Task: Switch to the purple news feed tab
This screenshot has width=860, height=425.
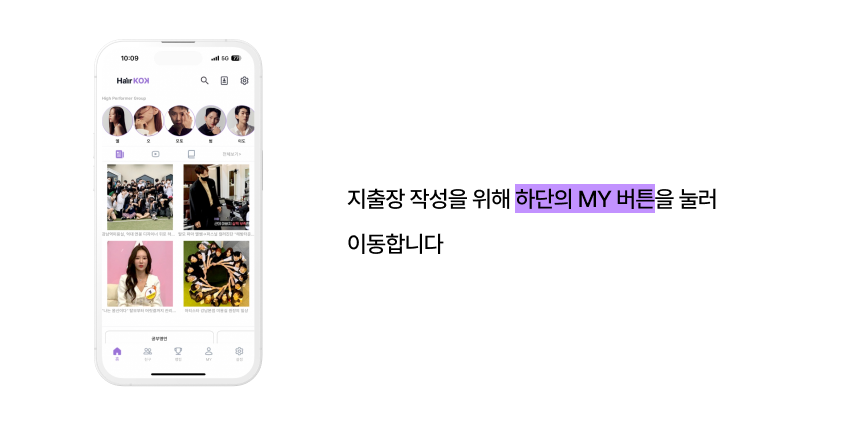Action: point(120,154)
